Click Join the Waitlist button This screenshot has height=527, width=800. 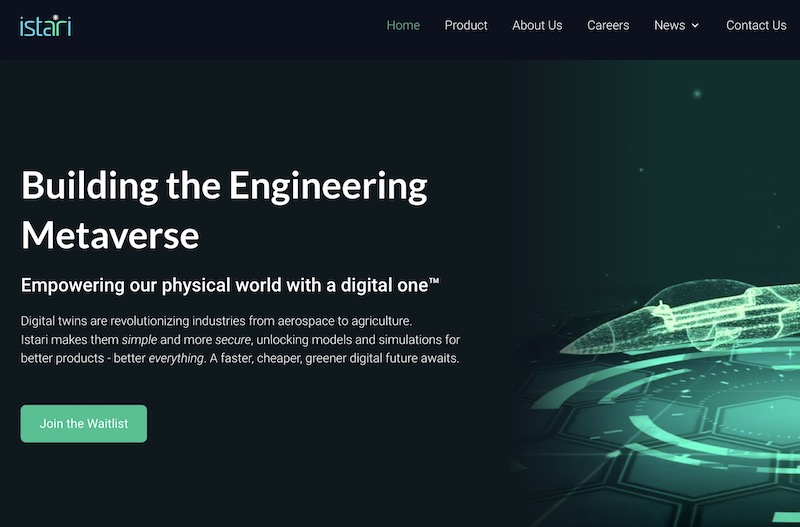(x=84, y=423)
